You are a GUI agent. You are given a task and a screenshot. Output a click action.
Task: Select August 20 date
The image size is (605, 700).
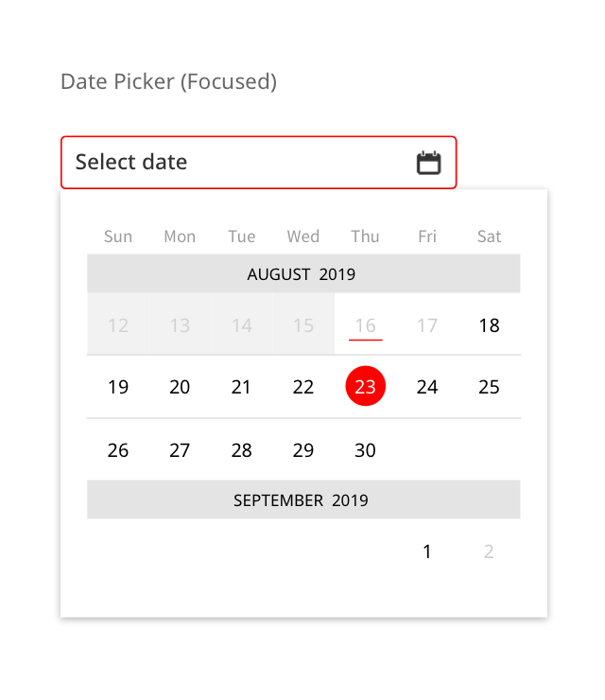[x=180, y=387]
